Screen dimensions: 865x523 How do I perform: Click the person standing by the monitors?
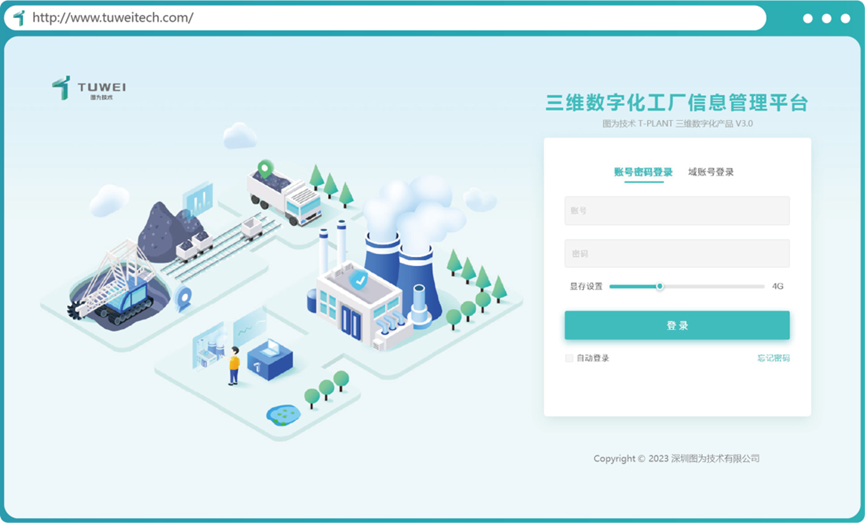[234, 366]
